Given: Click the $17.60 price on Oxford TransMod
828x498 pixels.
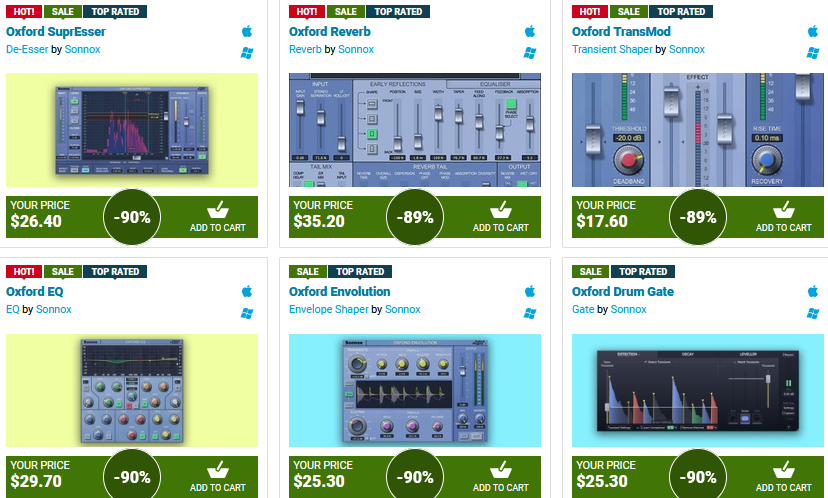Looking at the screenshot, I should [602, 221].
